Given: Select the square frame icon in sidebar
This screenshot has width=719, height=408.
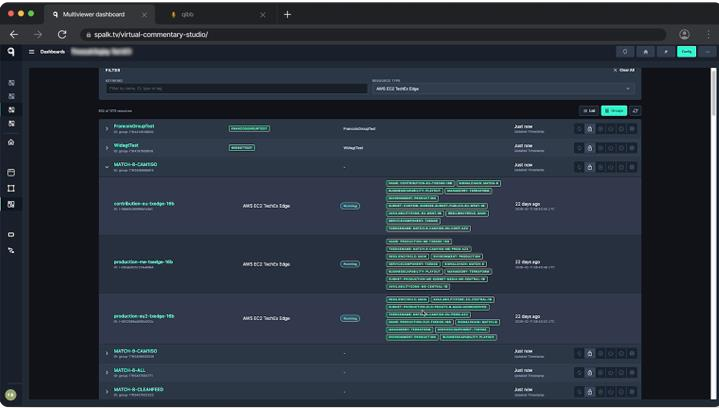Looking at the screenshot, I should coord(11,188).
